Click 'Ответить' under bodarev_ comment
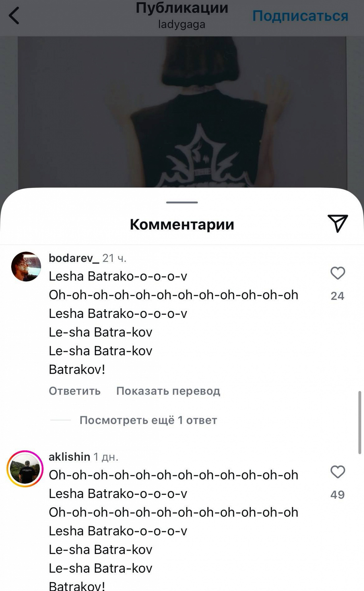Image resolution: width=364 pixels, height=591 pixels. coord(75,391)
